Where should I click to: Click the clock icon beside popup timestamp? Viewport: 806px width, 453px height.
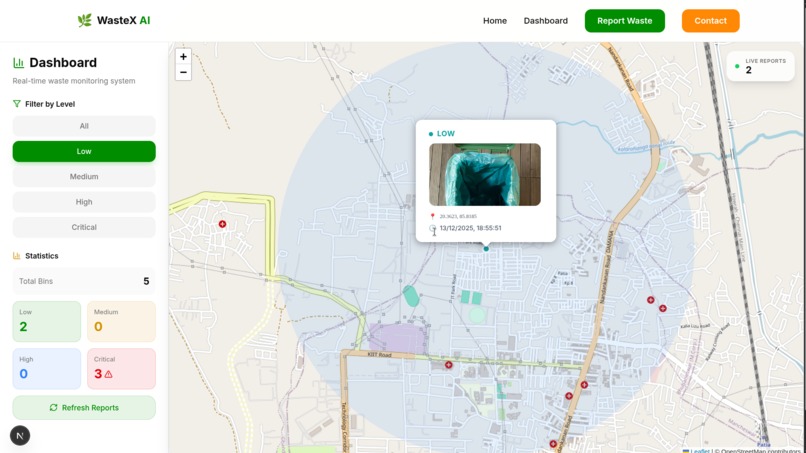(432, 228)
